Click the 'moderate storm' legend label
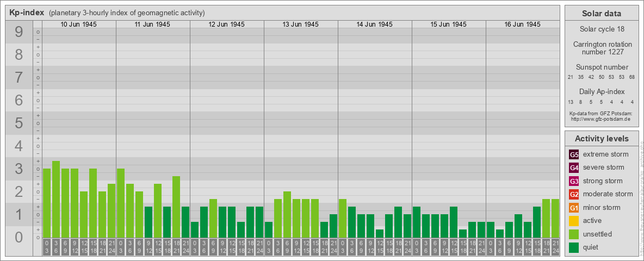This screenshot has height=261, width=644. [x=608, y=194]
